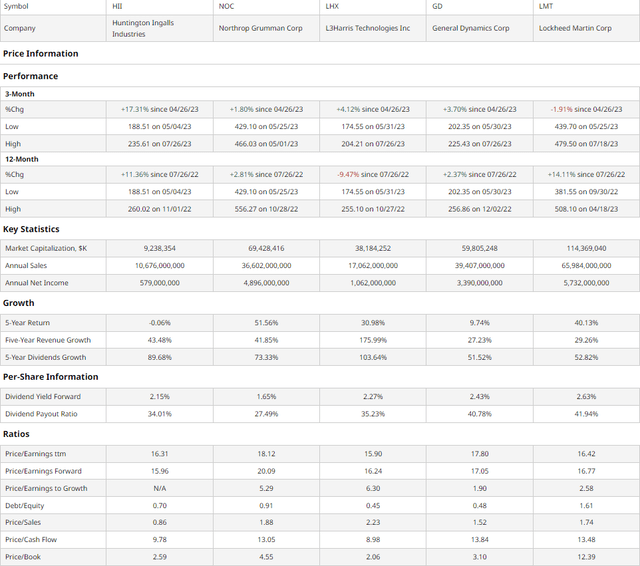Click LHX net income 1,062,000,000
640x566 pixels.
373,283
